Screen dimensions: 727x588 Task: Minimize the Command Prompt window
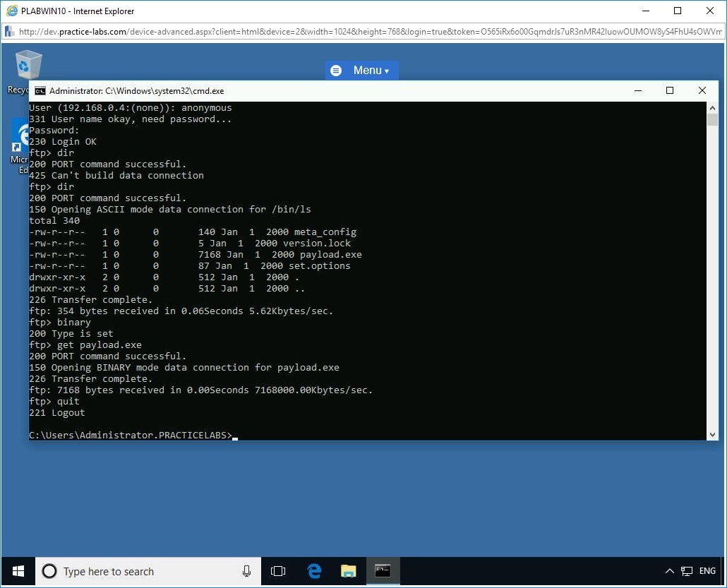point(638,90)
